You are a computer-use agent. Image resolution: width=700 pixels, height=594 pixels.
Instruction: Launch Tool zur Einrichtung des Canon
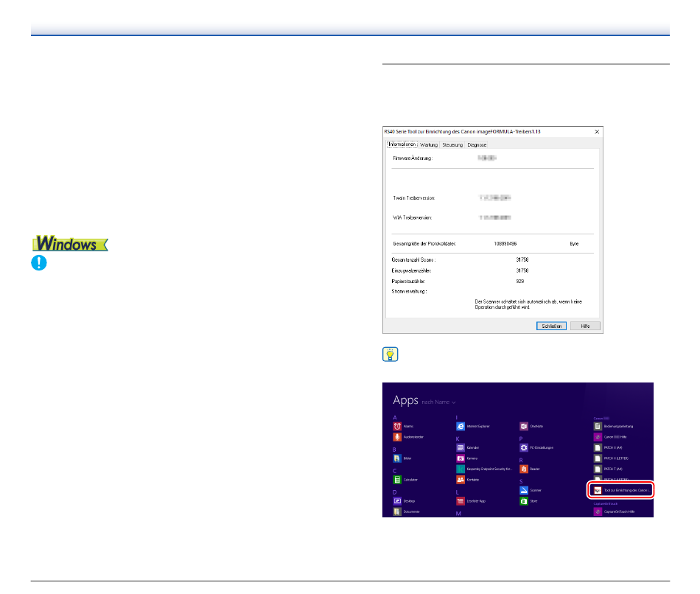tap(620, 490)
